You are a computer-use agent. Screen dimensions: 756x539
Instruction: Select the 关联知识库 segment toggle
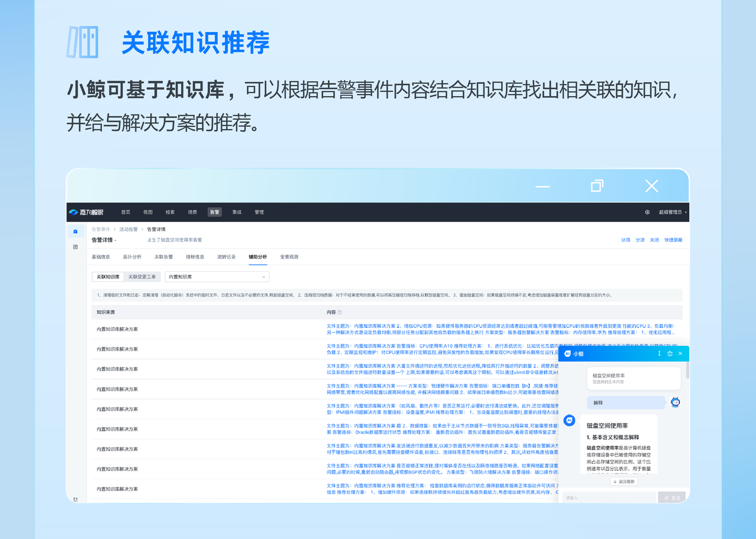click(108, 277)
